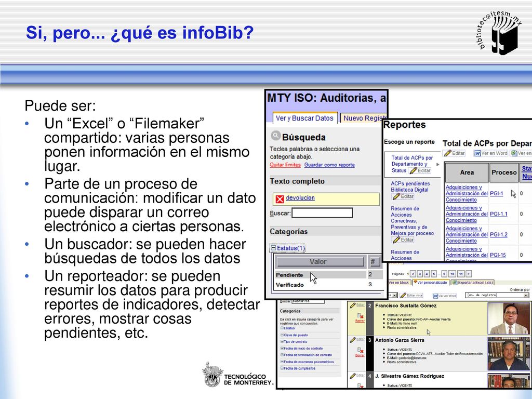532x399 pixels.
Task: Click the name 'Antonio Garza Sierra'
Action: coord(400,340)
